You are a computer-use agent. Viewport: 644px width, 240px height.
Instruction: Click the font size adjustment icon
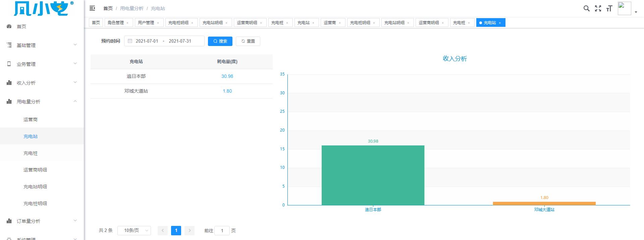tap(609, 9)
